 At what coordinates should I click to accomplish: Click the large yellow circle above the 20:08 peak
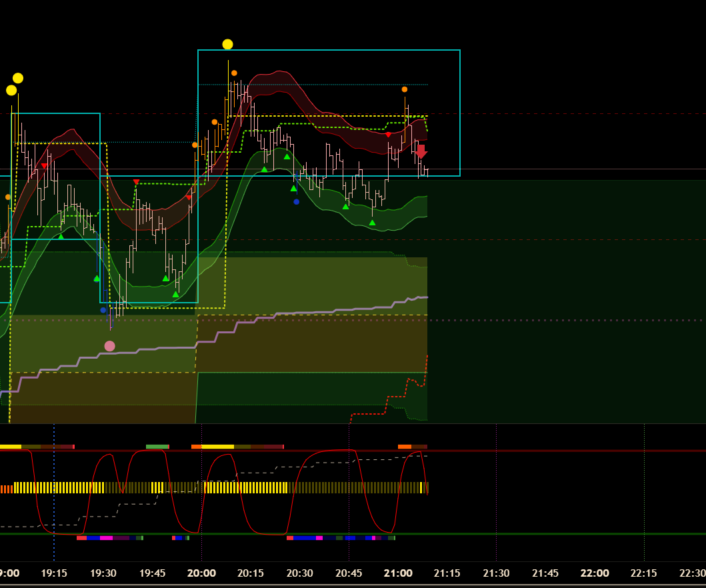227,45
